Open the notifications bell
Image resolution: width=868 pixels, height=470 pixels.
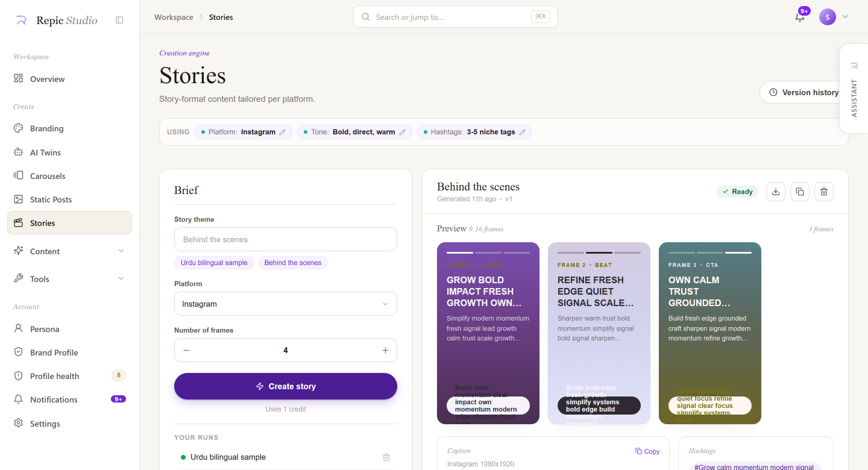click(800, 17)
